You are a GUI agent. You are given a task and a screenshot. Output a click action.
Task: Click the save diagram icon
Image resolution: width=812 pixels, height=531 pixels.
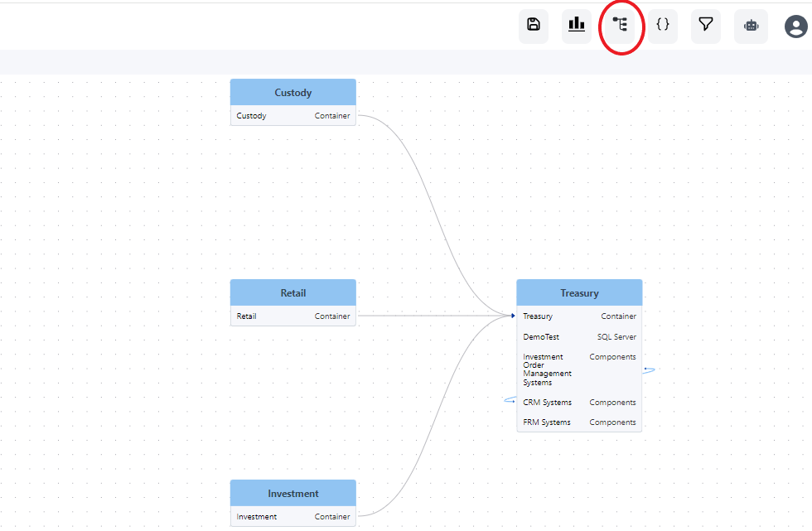click(x=533, y=26)
